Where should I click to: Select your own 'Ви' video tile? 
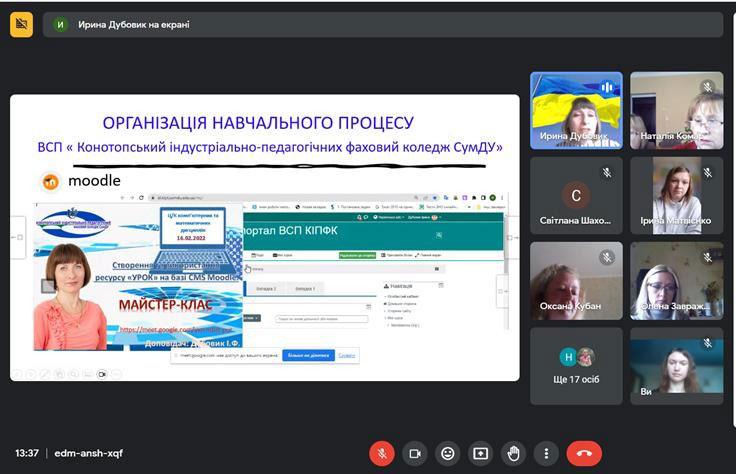click(x=676, y=366)
